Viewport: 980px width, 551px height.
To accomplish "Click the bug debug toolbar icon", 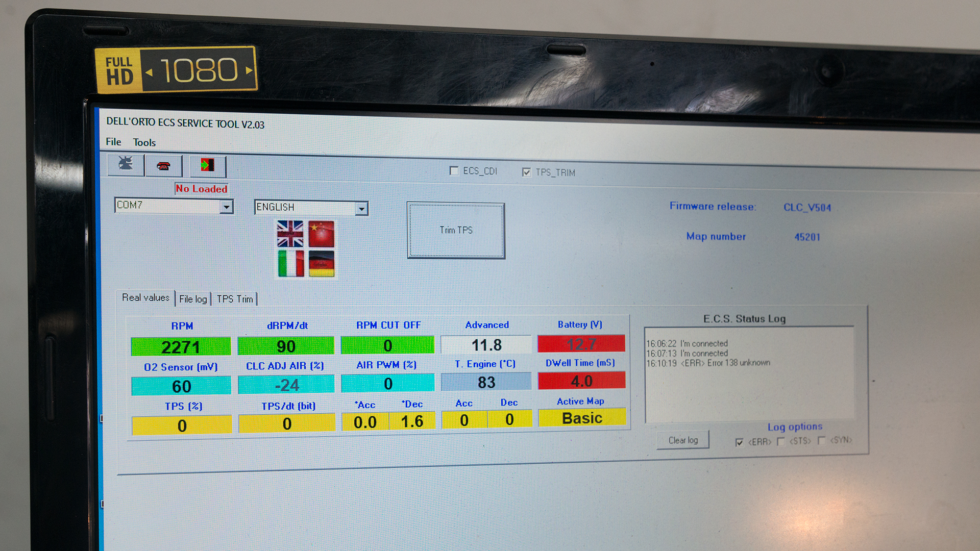I will 126,164.
